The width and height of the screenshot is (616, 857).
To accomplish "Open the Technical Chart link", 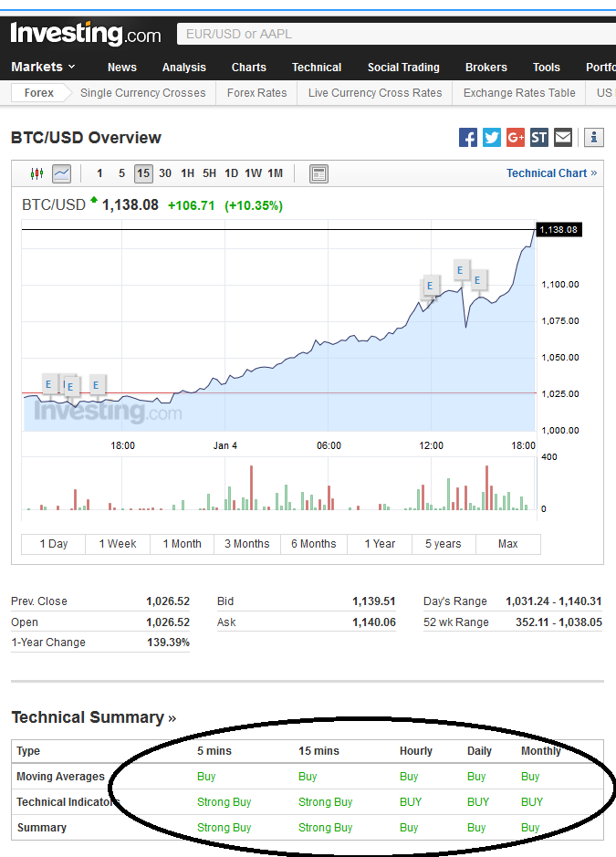I will [551, 173].
